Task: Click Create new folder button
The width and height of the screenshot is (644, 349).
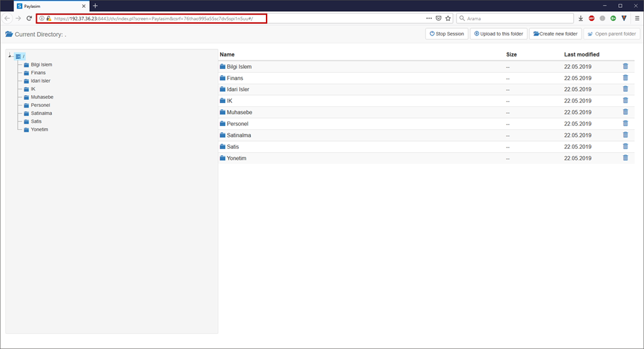Action: point(555,33)
